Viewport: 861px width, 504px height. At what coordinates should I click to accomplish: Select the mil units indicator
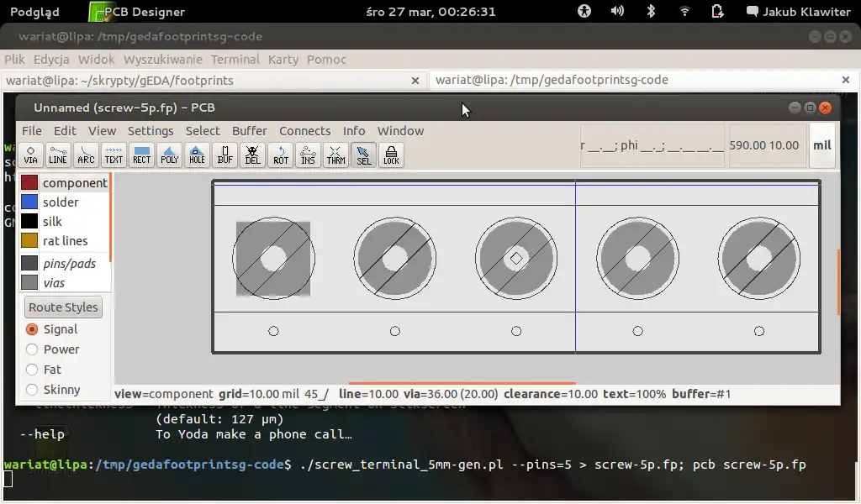821,144
